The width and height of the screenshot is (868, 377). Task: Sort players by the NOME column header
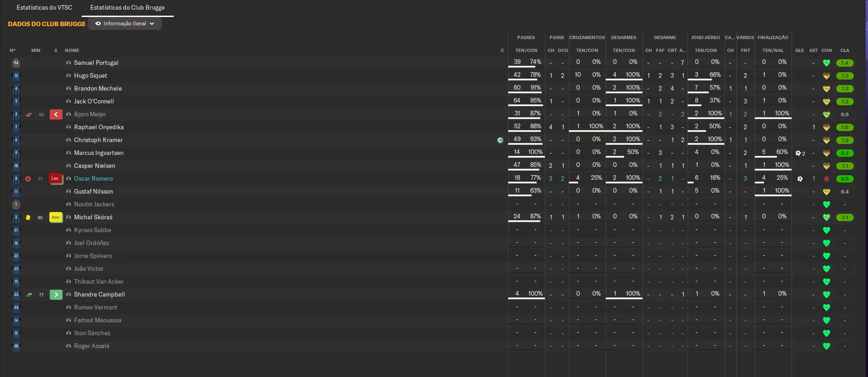pyautogui.click(x=72, y=51)
